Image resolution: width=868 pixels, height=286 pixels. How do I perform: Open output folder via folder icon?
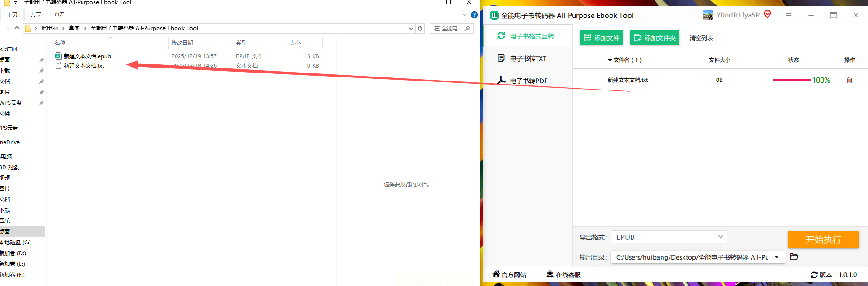click(794, 256)
